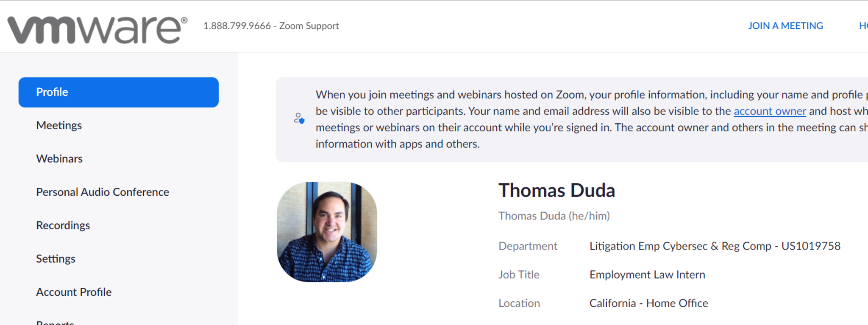Open the Profile sidebar tab
Image resolution: width=868 pixels, height=325 pixels.
pyautogui.click(x=118, y=92)
